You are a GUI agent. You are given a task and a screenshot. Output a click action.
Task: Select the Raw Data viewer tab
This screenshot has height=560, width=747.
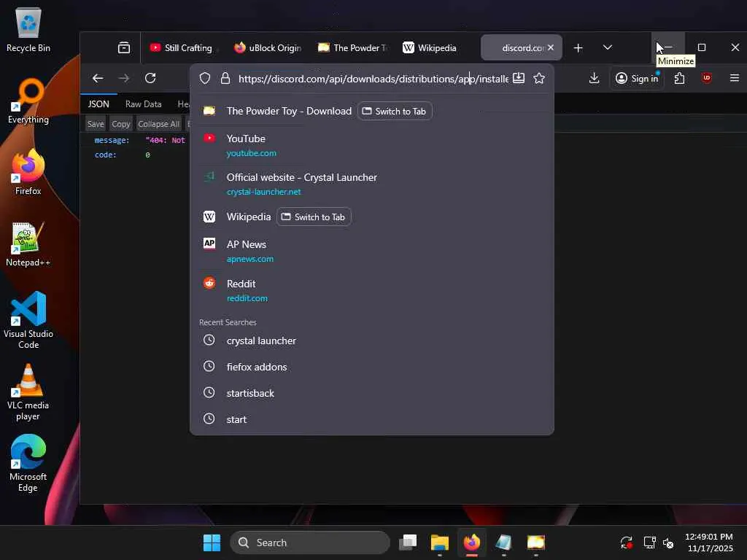[144, 104]
